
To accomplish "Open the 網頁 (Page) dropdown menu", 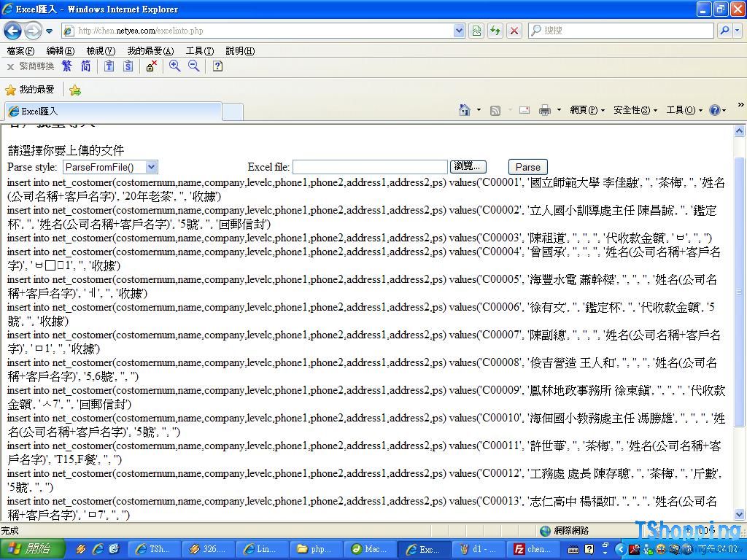I will click(587, 110).
